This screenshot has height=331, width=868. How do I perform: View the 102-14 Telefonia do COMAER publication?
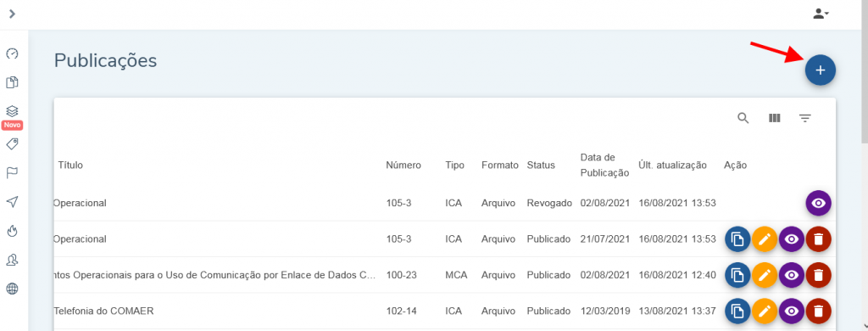[792, 311]
